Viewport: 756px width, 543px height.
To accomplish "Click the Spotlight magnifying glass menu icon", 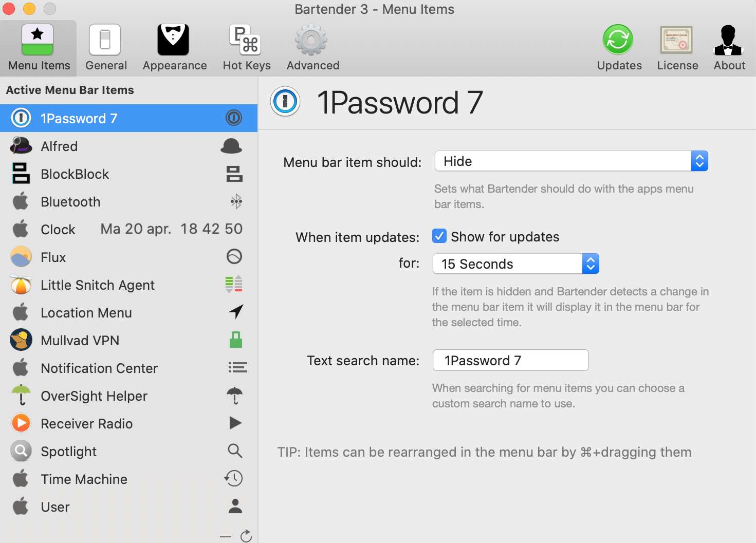I will click(x=235, y=451).
